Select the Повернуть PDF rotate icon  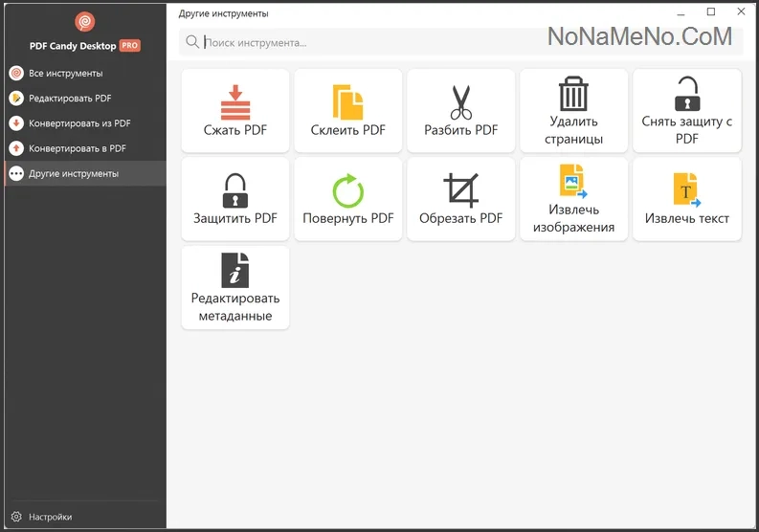click(x=347, y=190)
